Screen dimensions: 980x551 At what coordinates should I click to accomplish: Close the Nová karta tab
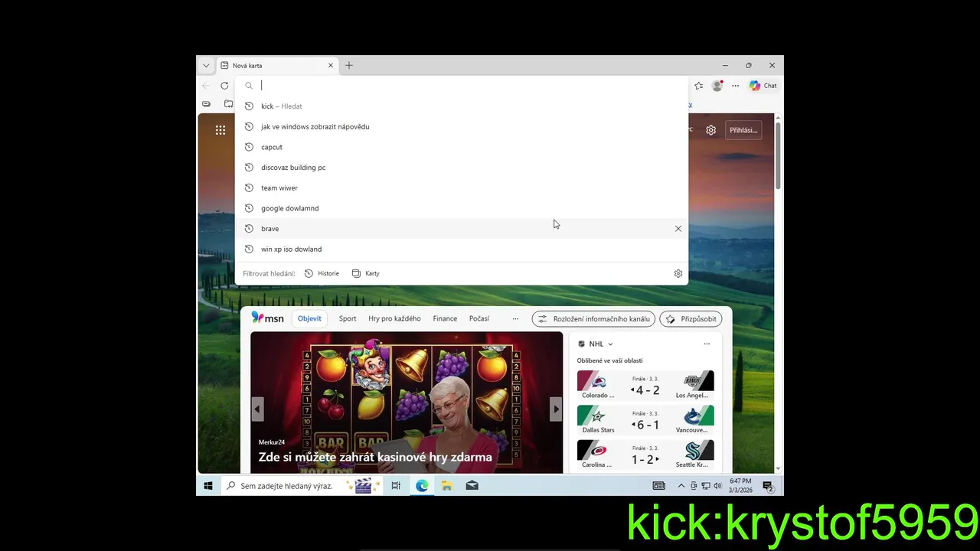331,66
